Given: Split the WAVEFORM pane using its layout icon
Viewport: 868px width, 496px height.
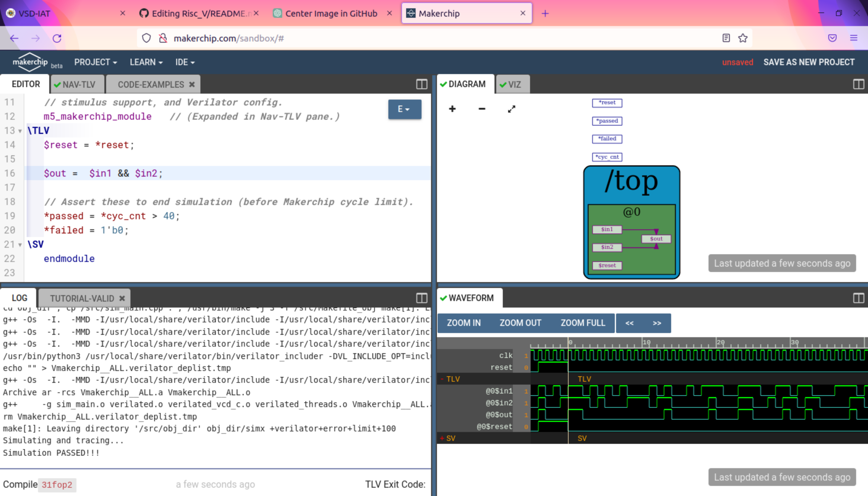Looking at the screenshot, I should pos(858,298).
